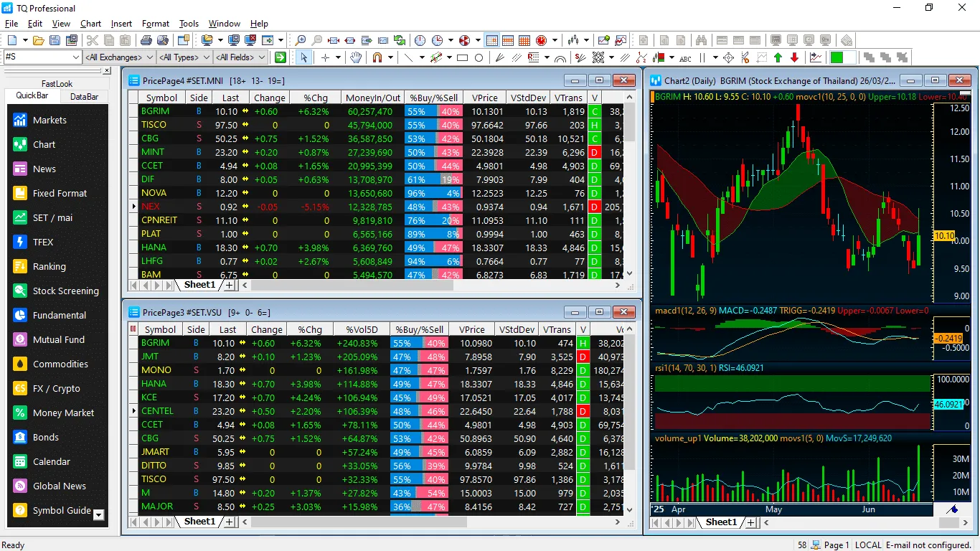Toggle the magnet snap tool
The width and height of the screenshot is (980, 551).
pyautogui.click(x=377, y=57)
